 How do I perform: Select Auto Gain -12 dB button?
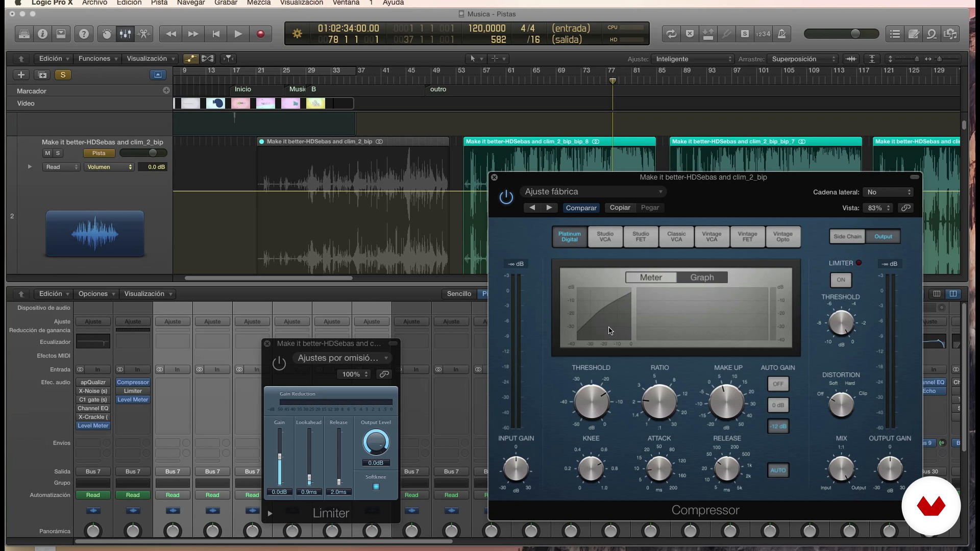coord(778,427)
